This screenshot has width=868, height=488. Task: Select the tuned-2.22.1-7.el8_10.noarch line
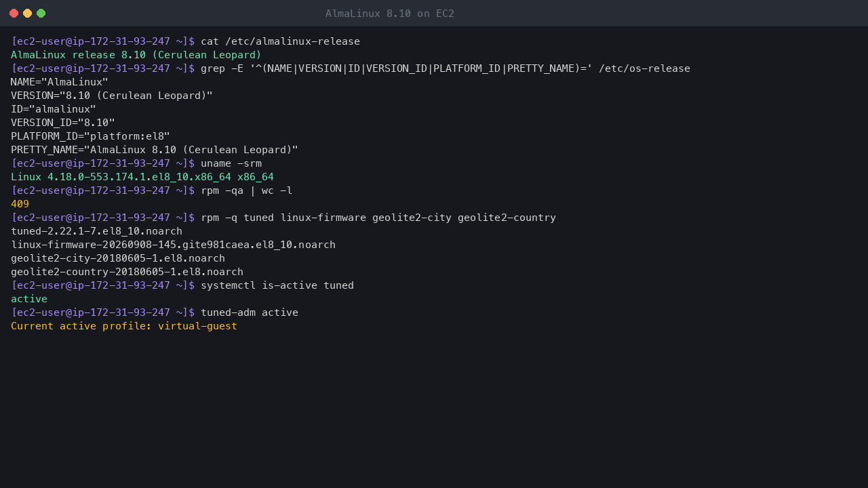pos(96,231)
